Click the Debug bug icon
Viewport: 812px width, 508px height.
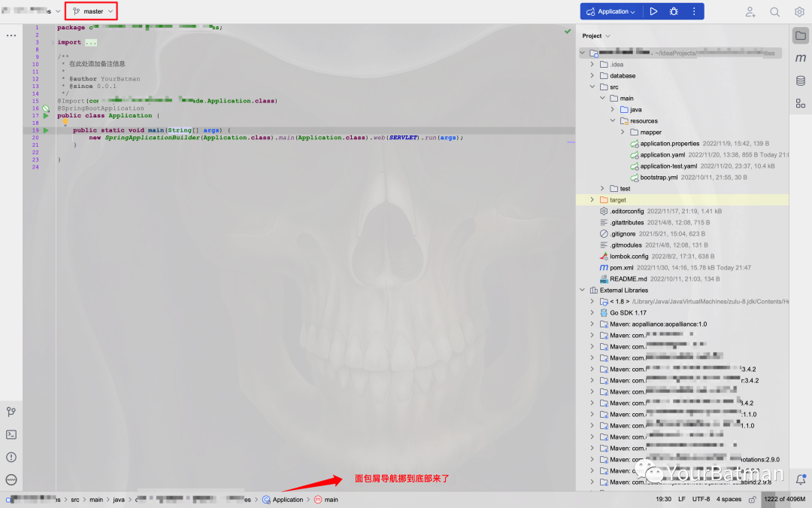coord(674,11)
